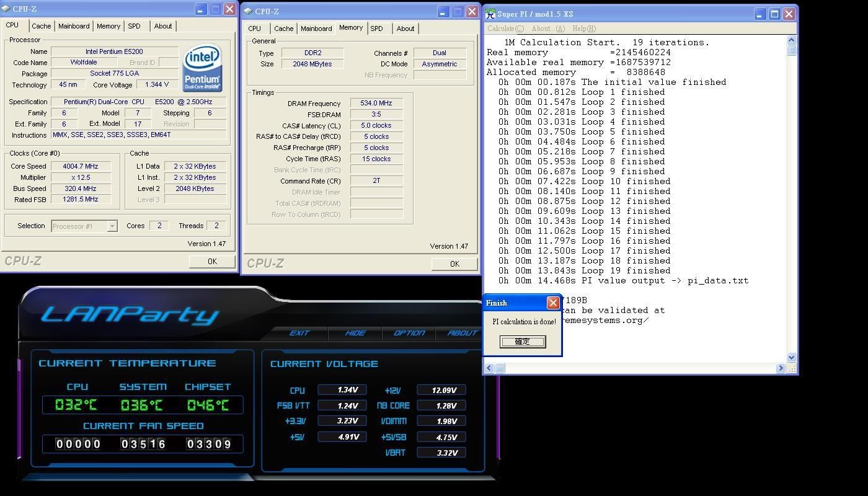Click Super PI vertical scrollbar down arrow
This screenshot has width=868, height=496.
point(791,358)
